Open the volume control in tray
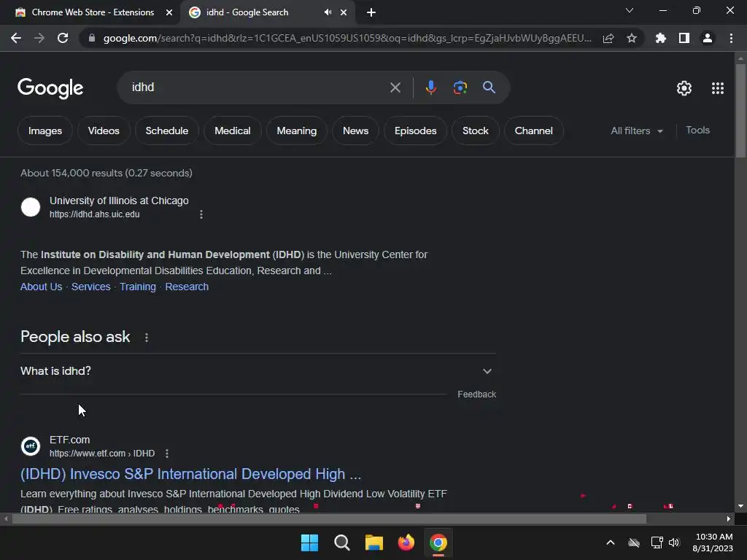Viewport: 747px width, 560px height. click(x=674, y=542)
